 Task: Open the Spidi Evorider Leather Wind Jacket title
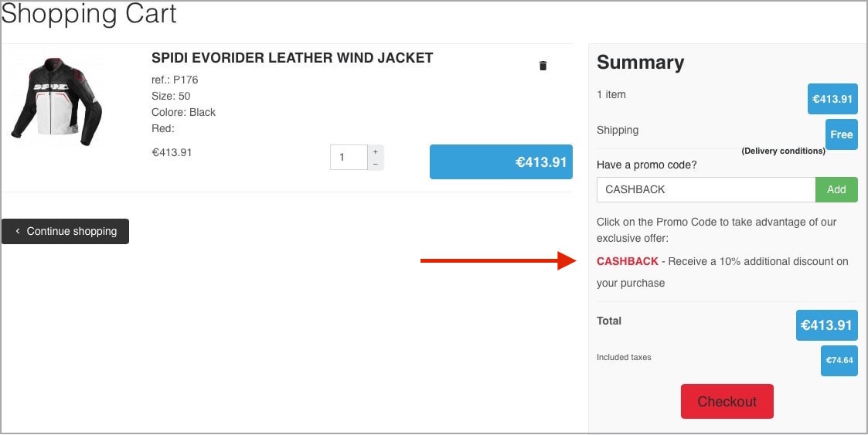(292, 58)
